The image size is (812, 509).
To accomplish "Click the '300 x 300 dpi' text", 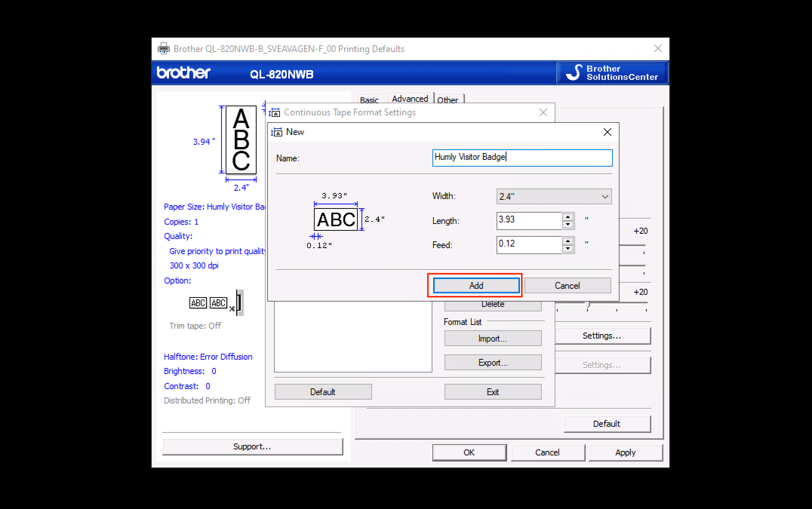I will tap(194, 265).
